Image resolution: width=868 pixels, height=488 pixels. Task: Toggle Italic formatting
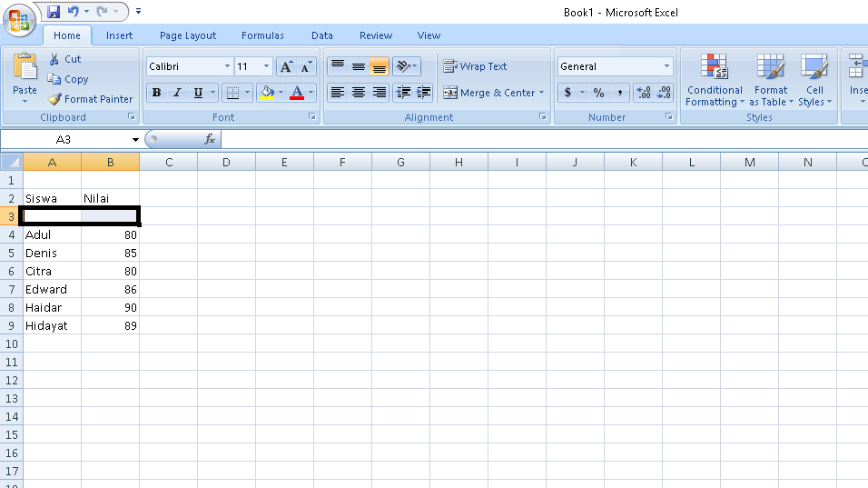177,93
